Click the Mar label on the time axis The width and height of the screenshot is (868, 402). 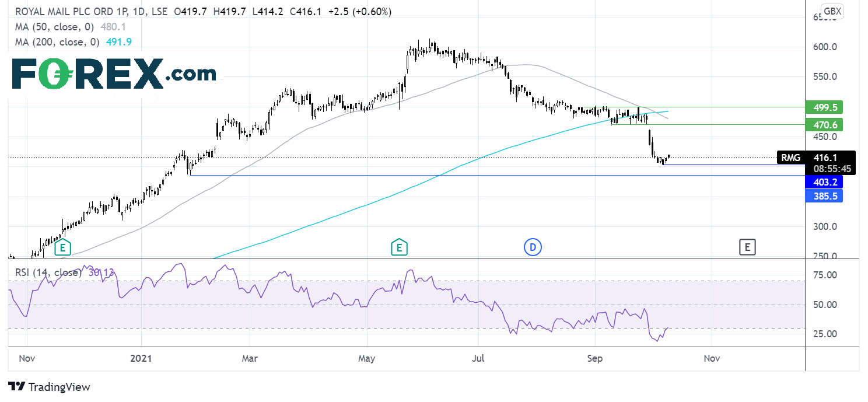250,358
